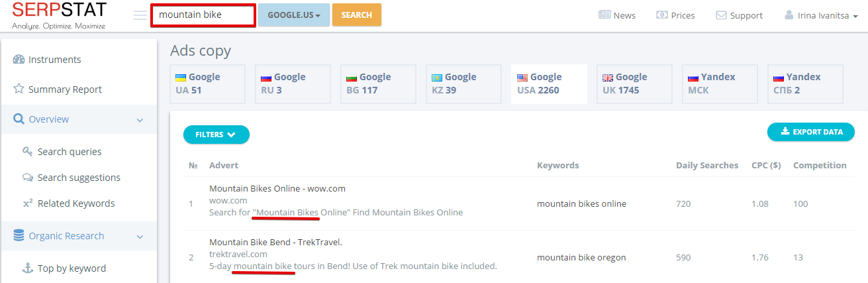Click the Top by keyword anchor icon
The image size is (868, 283).
coord(27,268)
